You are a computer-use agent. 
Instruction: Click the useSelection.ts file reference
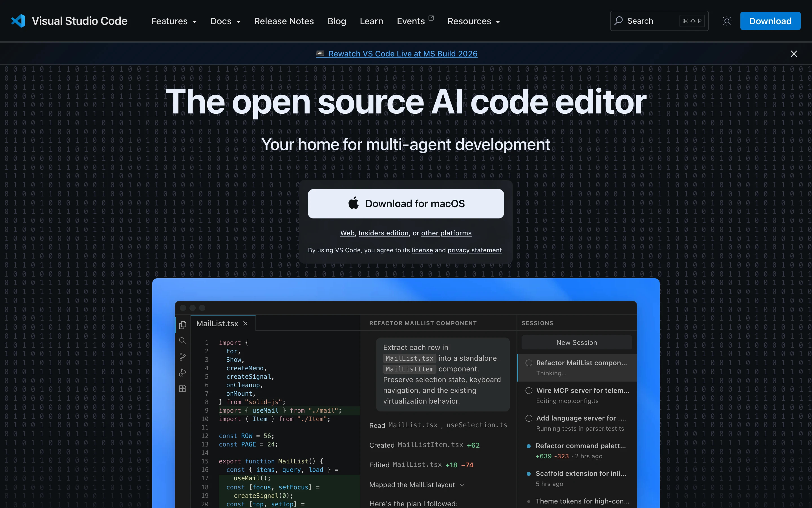pos(476,425)
